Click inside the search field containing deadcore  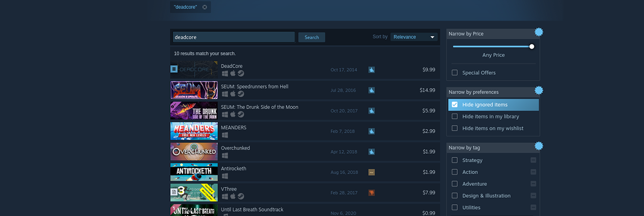click(x=233, y=37)
